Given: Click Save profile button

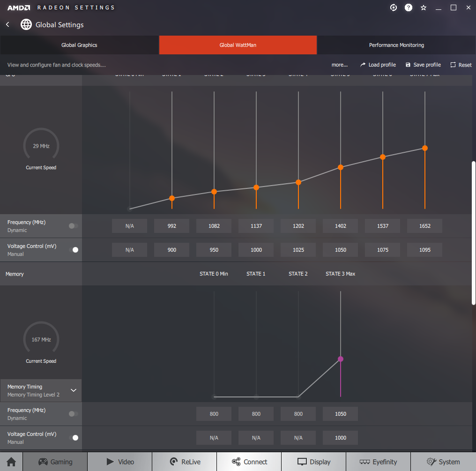Looking at the screenshot, I should point(423,65).
